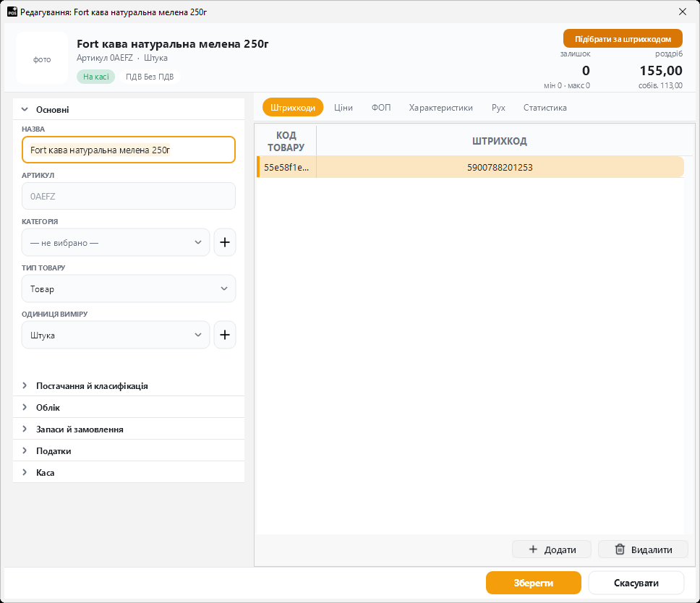
Task: Save changes with Зберегти button
Action: pos(534,583)
